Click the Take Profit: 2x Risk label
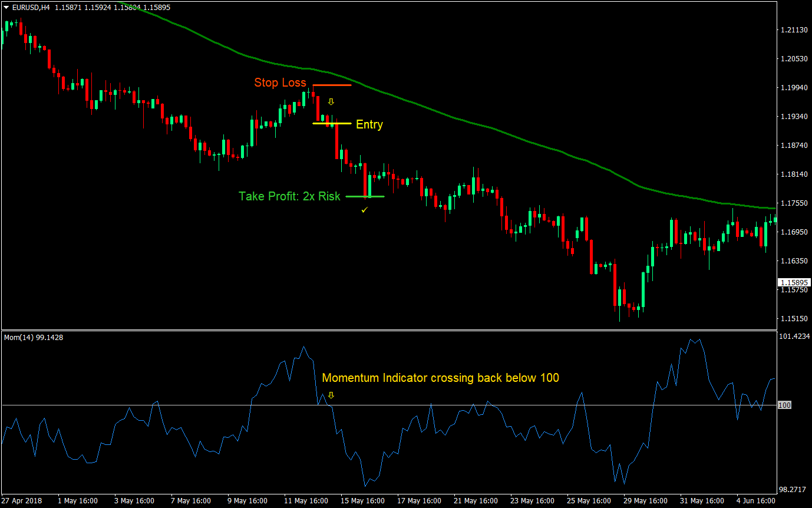Image resolution: width=812 pixels, height=508 pixels. pos(290,196)
